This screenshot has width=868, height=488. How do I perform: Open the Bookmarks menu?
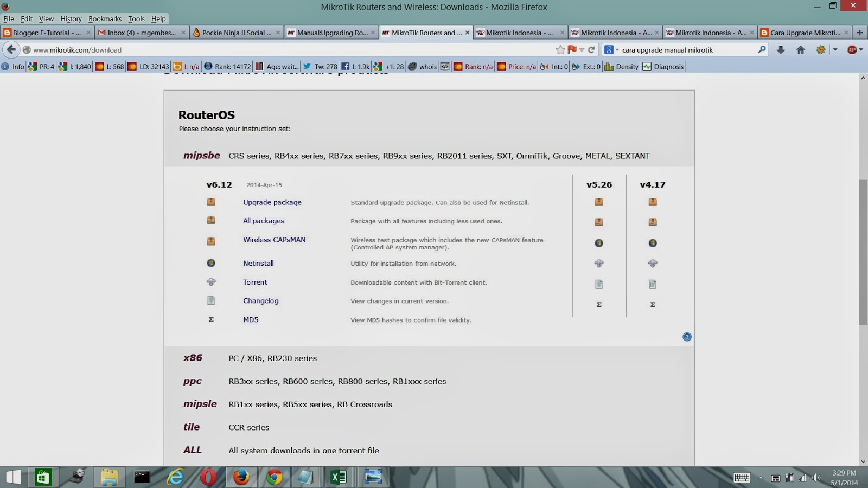[x=105, y=18]
